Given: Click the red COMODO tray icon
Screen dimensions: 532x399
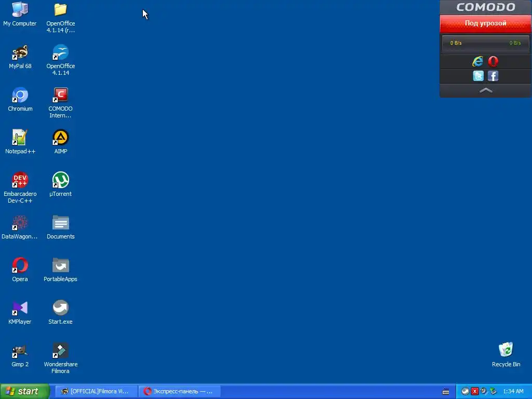Looking at the screenshot, I should coord(475,391).
